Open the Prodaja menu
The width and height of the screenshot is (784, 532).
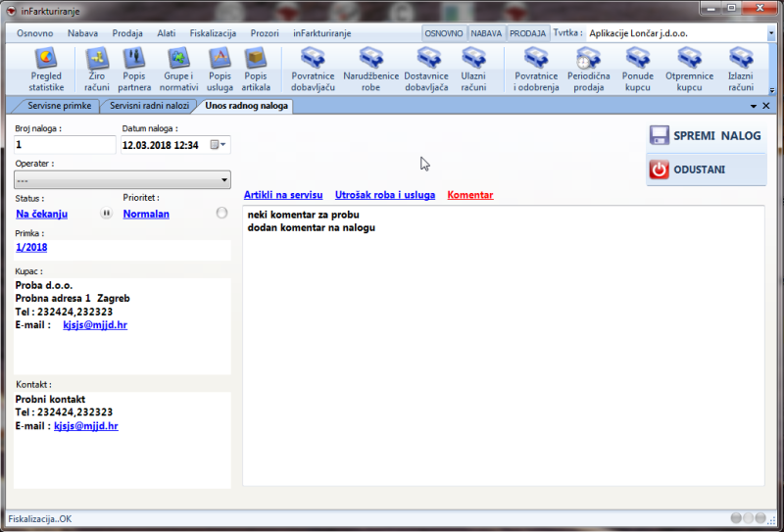[x=127, y=33]
